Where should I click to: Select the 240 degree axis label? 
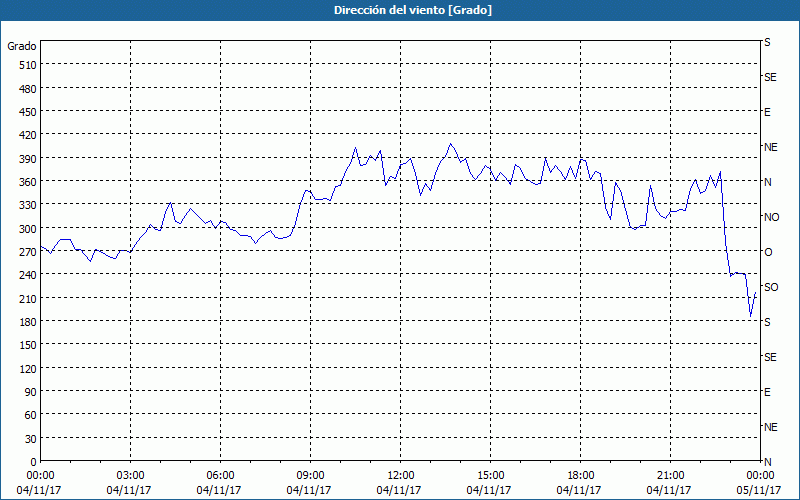pyautogui.click(x=29, y=275)
